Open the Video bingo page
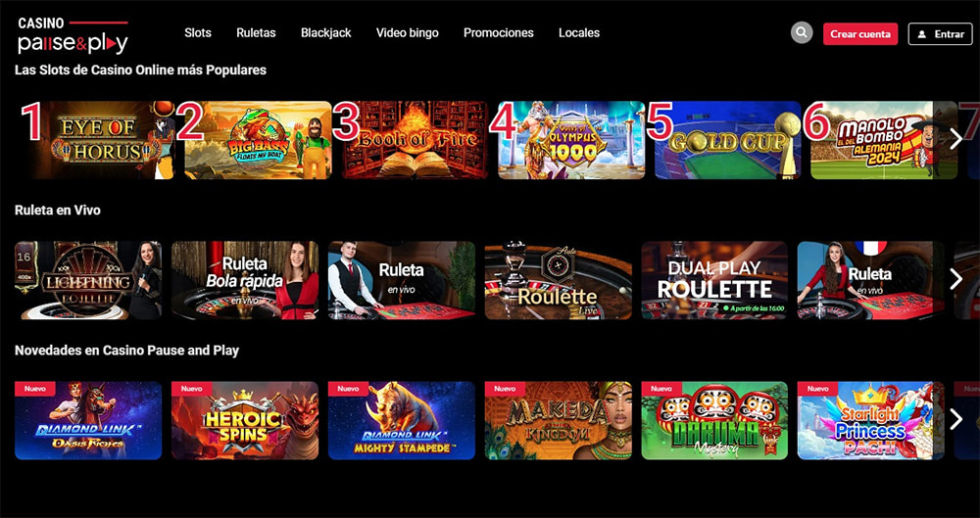980x518 pixels. (407, 33)
